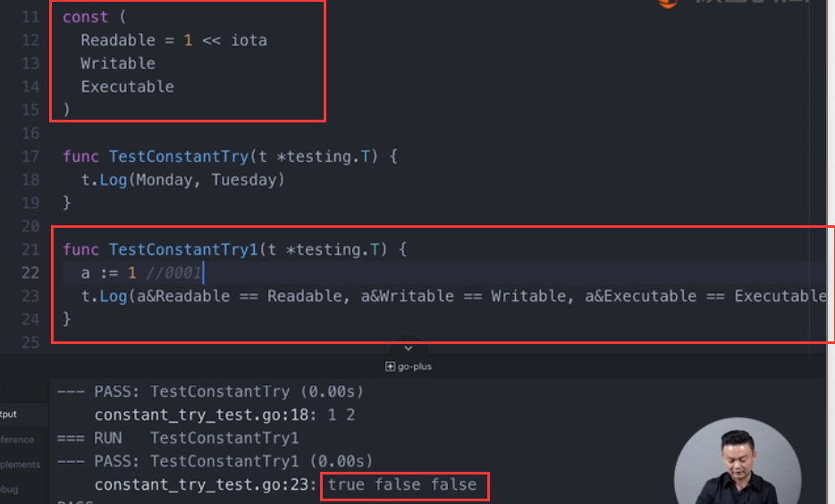Collapse the bottom panel with the chevron
The width and height of the screenshot is (835, 504).
(409, 348)
